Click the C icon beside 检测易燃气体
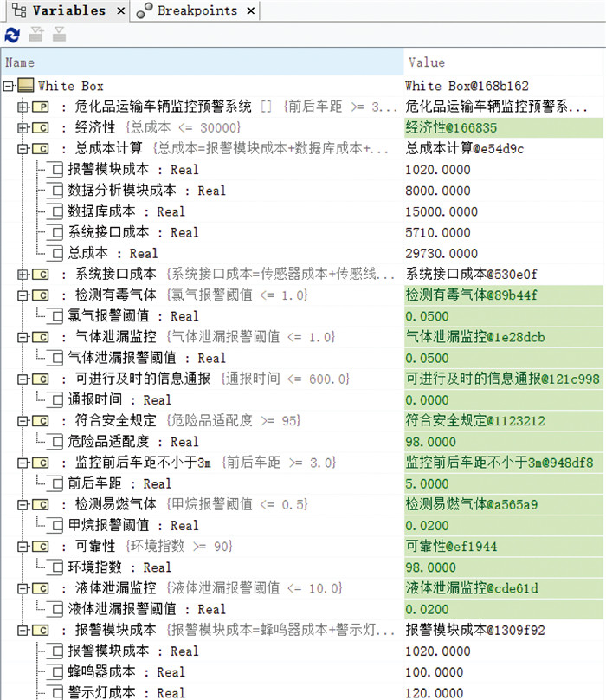Viewport: 606px width, 700px height. (x=41, y=504)
